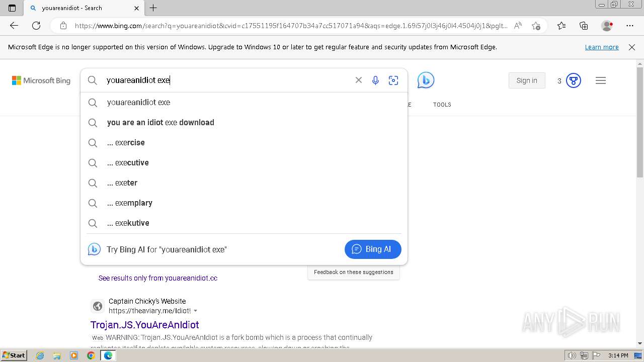Open the Windows Start menu
Viewport: 644px width, 362px height.
[14, 355]
